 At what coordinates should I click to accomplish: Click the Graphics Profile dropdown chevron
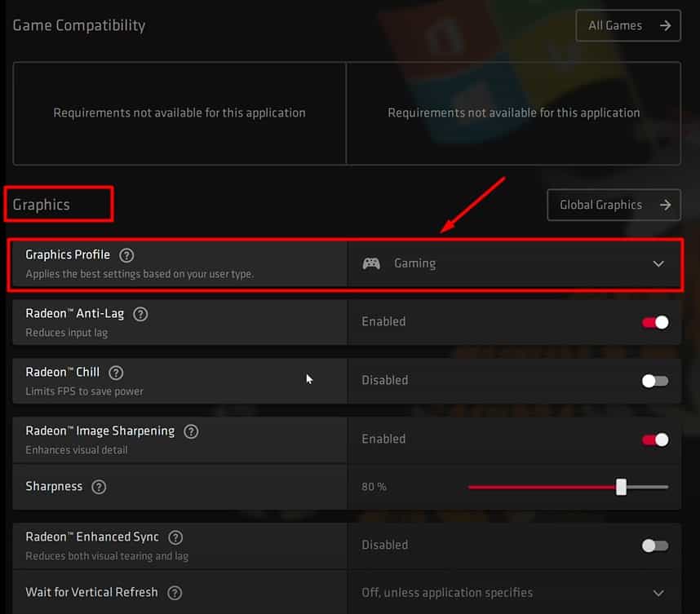tap(658, 263)
